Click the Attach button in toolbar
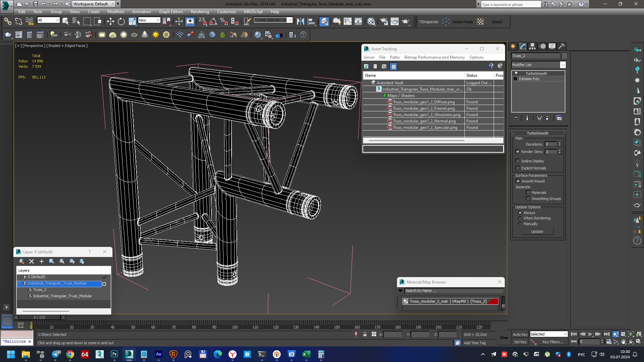 coord(497,22)
